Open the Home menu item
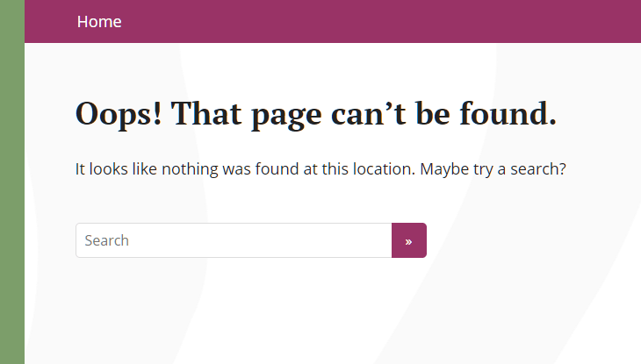 point(99,22)
